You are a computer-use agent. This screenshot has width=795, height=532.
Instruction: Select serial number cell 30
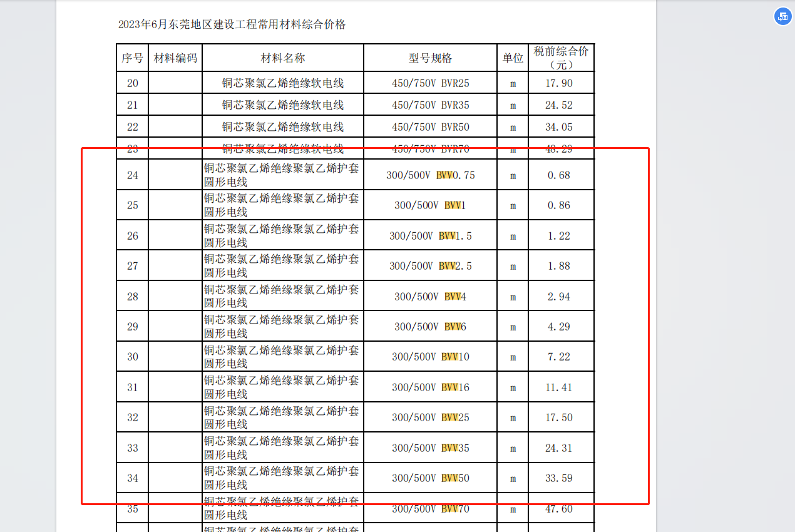[133, 357]
